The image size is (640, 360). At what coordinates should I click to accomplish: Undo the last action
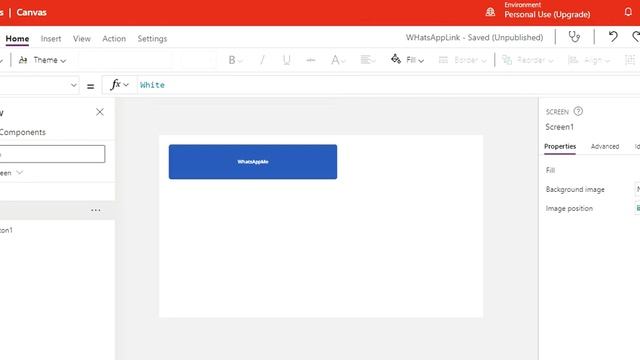click(x=613, y=37)
